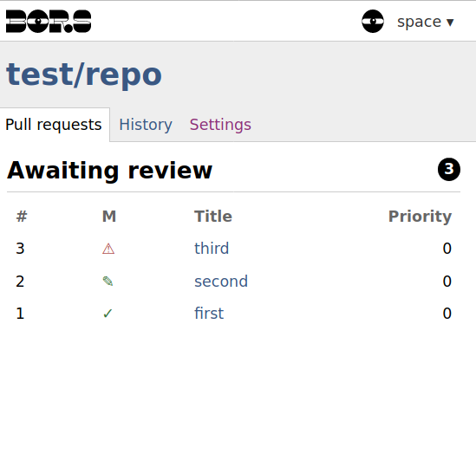Click the awaiting review count badge 3
Screen dimensions: 476x473
pos(449,169)
